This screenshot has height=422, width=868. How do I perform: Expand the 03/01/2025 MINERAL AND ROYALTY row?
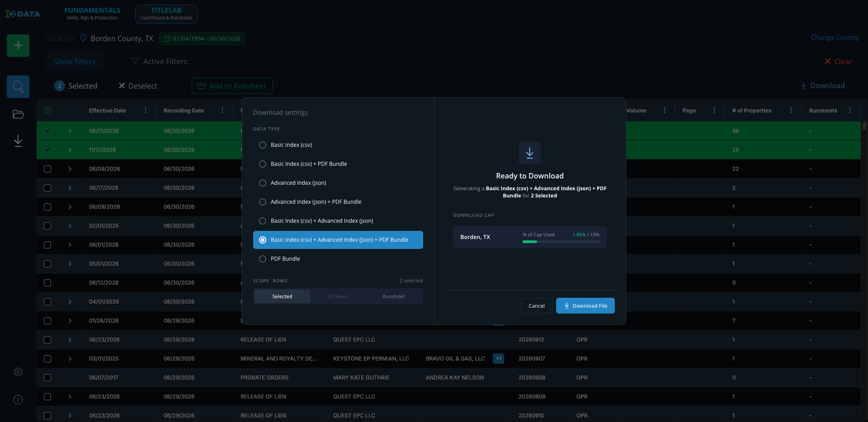pos(70,359)
